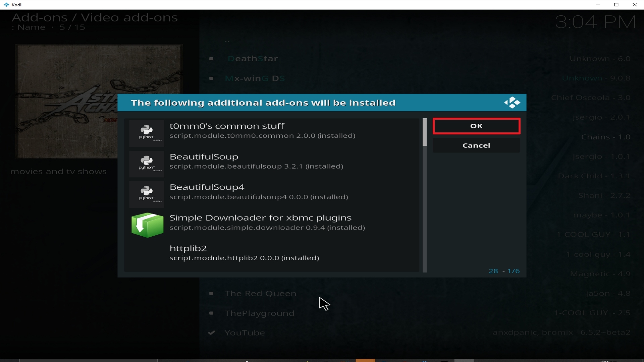
Task: Select the 'Add-ons / Video add-ons' breadcrumb title
Action: click(x=95, y=17)
